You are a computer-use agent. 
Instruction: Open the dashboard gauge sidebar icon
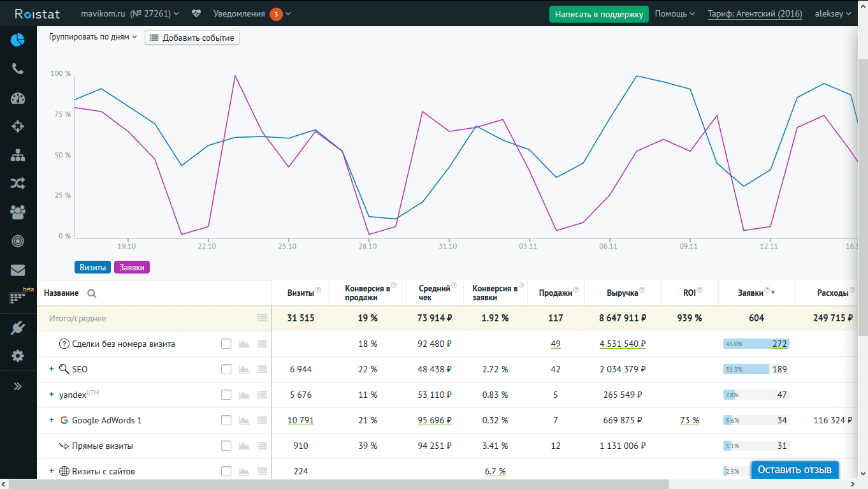(x=17, y=98)
